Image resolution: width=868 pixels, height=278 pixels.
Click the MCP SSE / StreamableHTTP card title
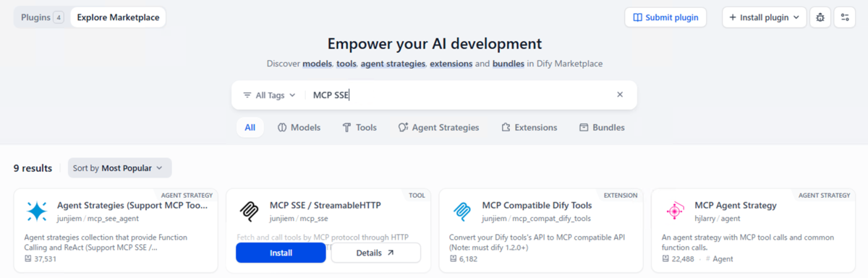point(325,205)
